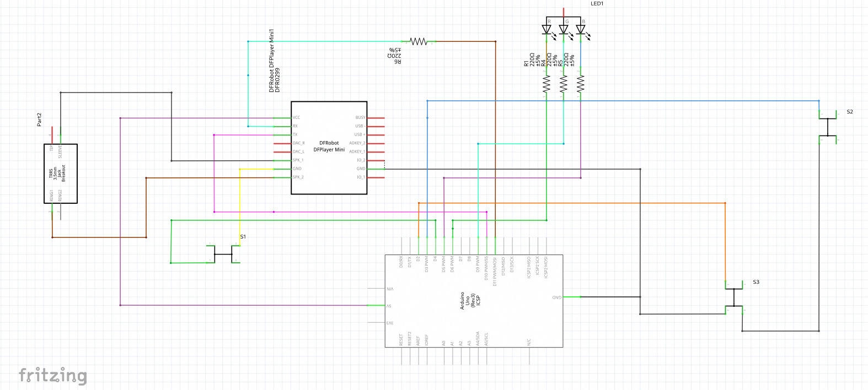Click the A0 analog pin label
Image resolution: width=868 pixels, height=390 pixels.
(444, 343)
